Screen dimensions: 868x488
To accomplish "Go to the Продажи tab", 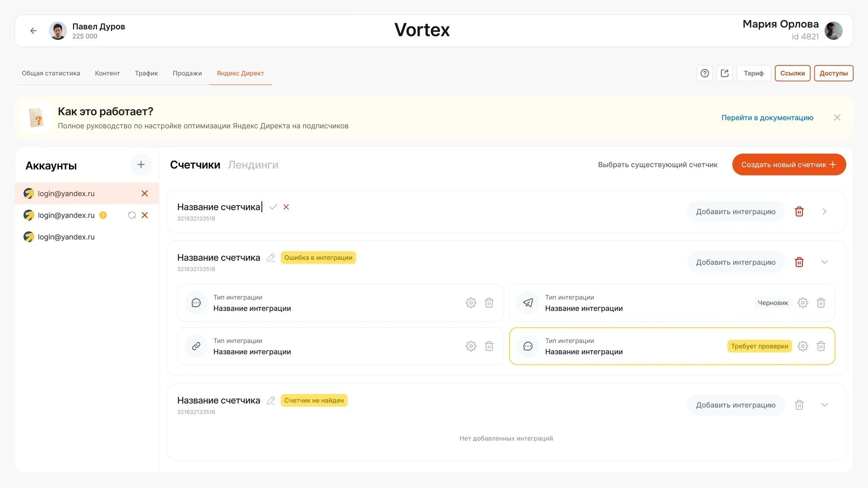I will [x=187, y=73].
